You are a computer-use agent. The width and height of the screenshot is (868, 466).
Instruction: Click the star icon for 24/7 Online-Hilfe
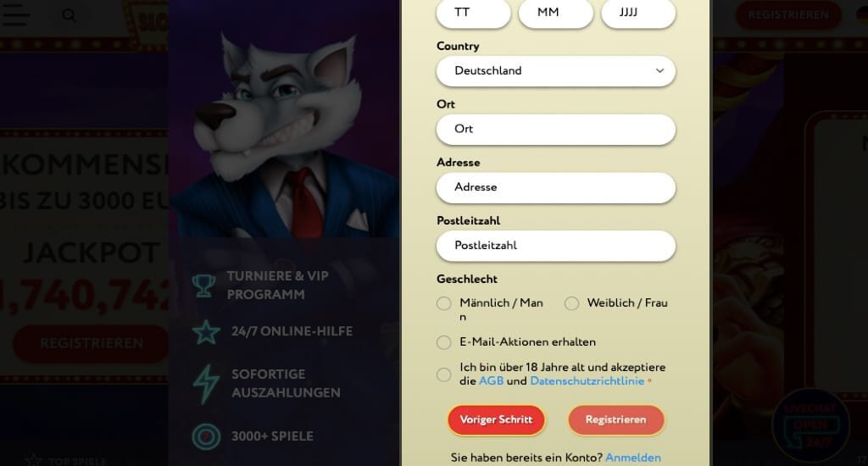206,331
